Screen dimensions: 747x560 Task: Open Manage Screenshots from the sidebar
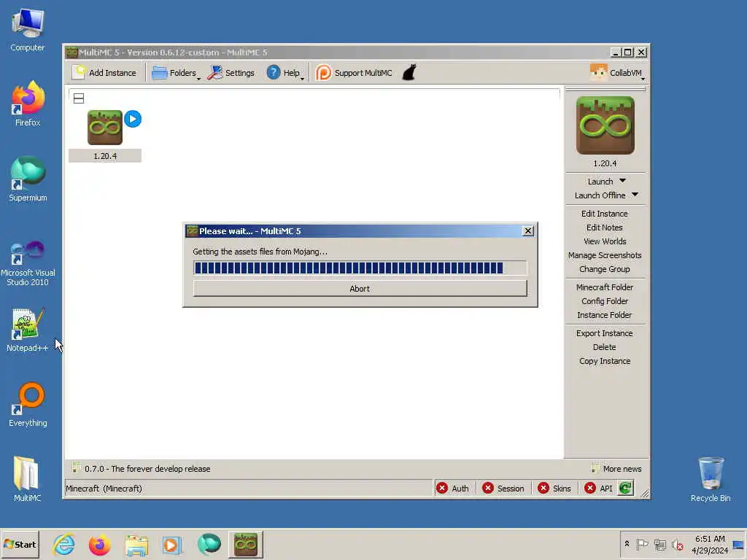[605, 255]
